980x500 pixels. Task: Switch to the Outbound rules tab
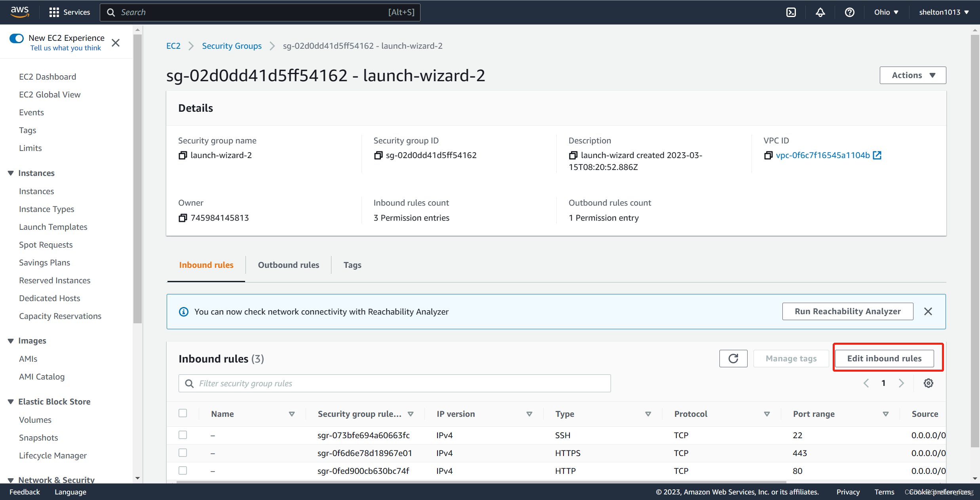tap(288, 265)
